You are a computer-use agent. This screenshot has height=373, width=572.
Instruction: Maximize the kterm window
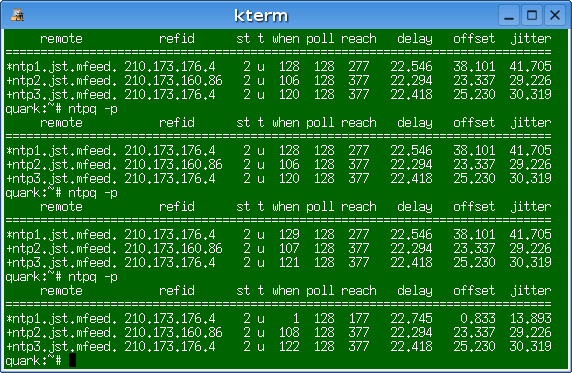(532, 15)
